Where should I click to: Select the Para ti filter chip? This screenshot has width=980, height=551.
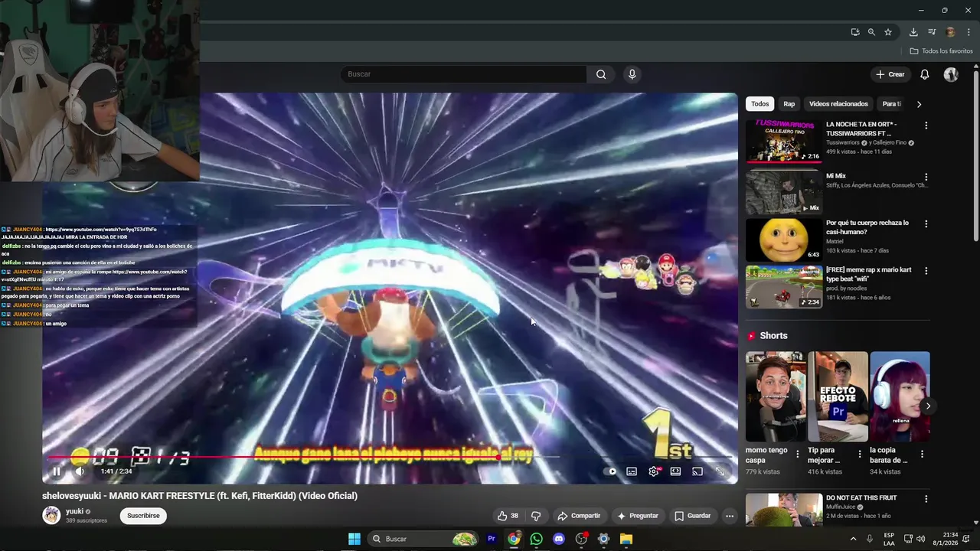coord(891,104)
